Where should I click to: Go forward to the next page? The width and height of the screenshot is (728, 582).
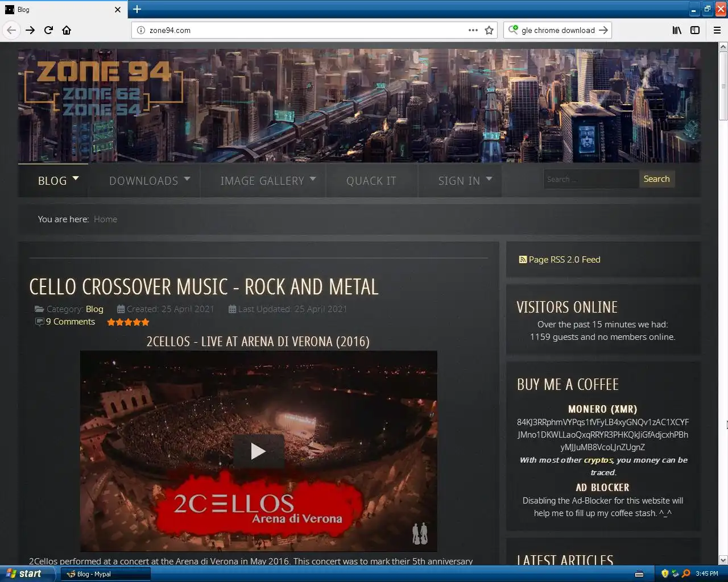pos(30,30)
